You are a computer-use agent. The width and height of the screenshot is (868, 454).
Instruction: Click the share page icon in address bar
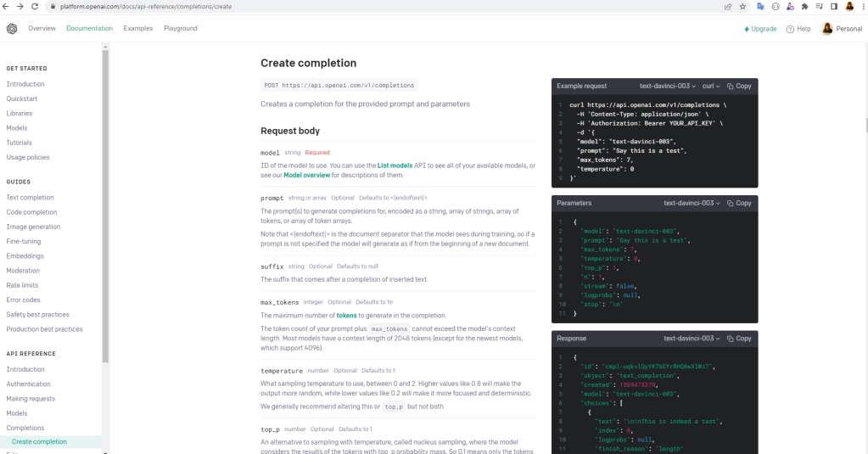coord(728,6)
